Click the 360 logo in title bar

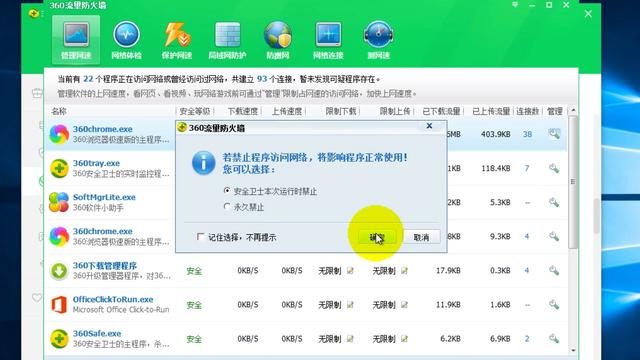(34, 13)
